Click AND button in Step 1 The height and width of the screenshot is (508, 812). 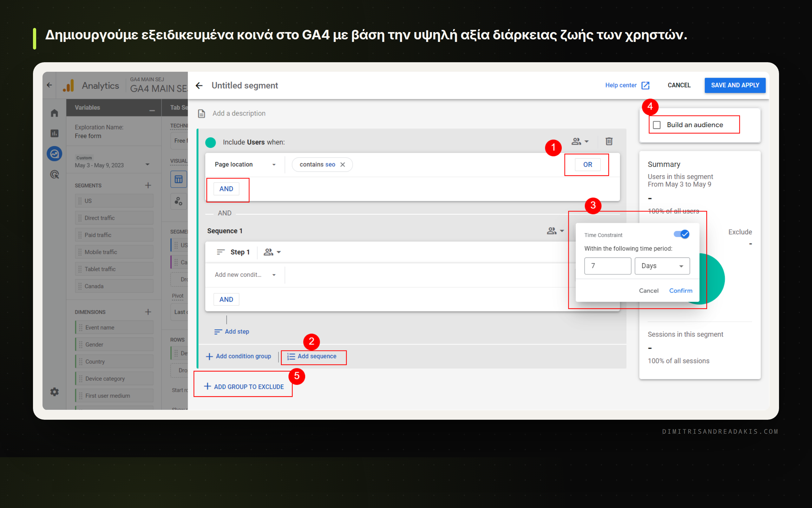[226, 299]
